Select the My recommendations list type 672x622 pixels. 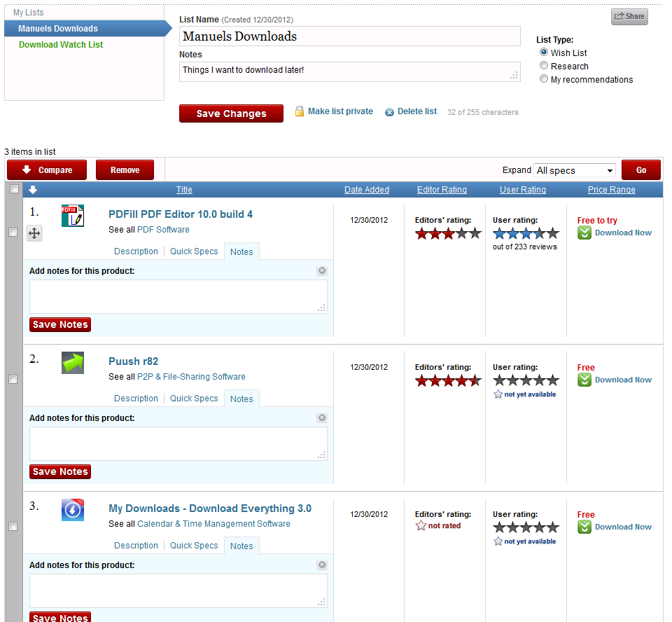tap(544, 79)
